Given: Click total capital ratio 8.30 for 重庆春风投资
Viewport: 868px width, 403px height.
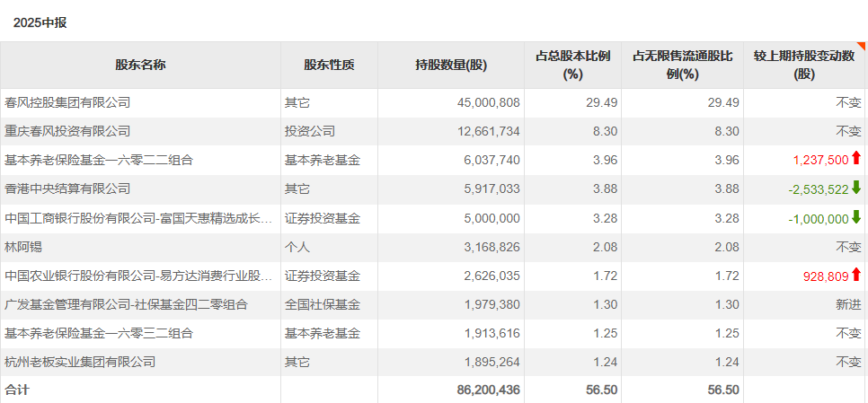Looking at the screenshot, I should pos(606,132).
